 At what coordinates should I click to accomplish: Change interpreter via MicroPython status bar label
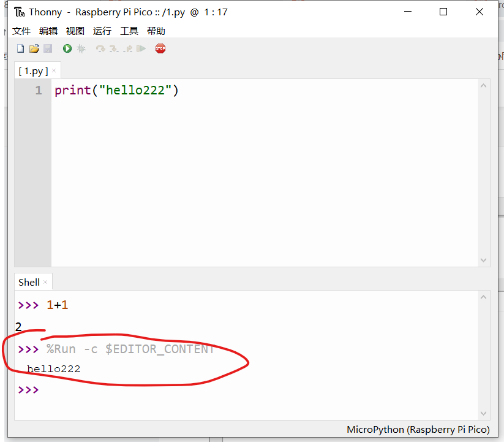point(418,429)
